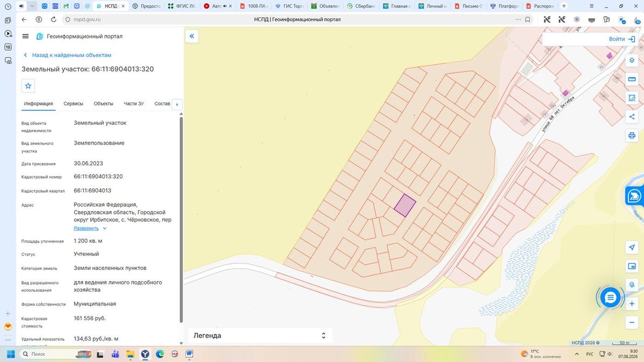
Task: Open Yandex Browser from the taskbar
Action: click(x=145, y=354)
